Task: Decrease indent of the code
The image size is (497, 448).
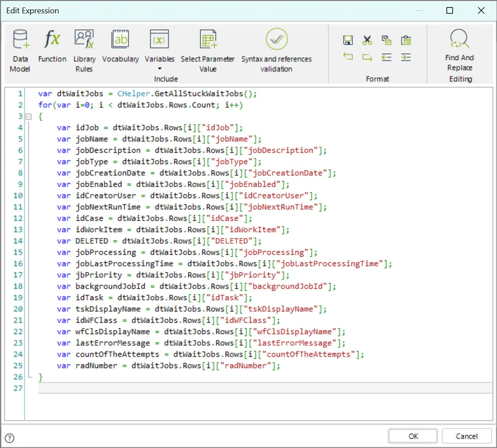Action: [386, 57]
